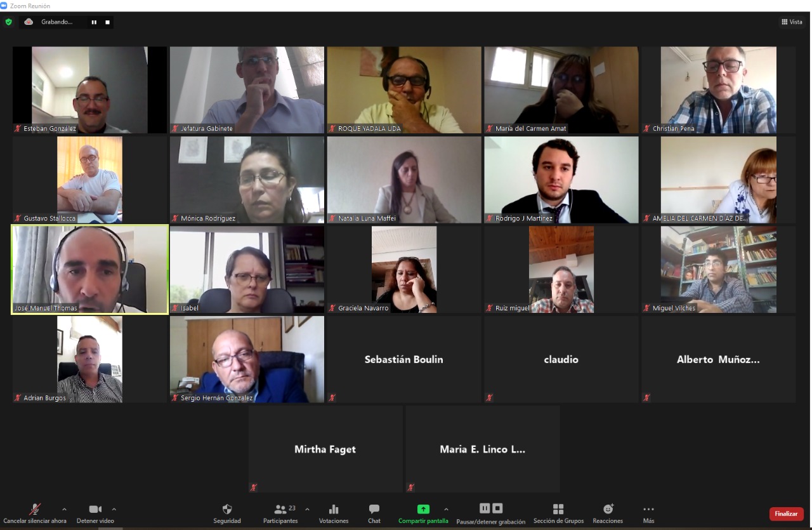Open the Vista layout menu
This screenshot has width=812, height=530.
pos(792,22)
